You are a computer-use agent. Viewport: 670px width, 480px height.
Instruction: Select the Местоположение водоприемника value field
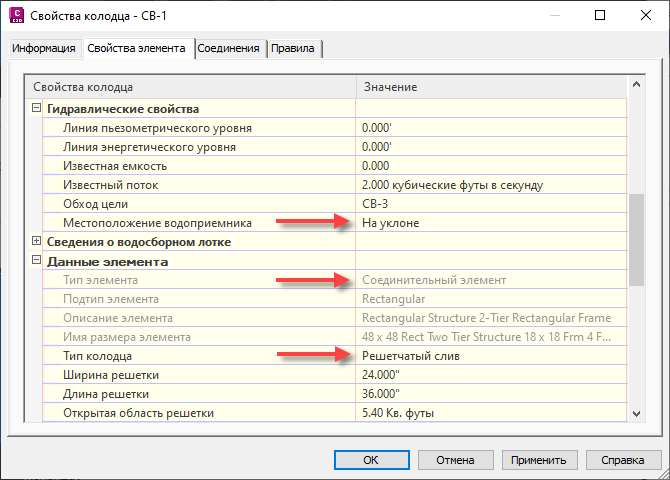[490, 223]
